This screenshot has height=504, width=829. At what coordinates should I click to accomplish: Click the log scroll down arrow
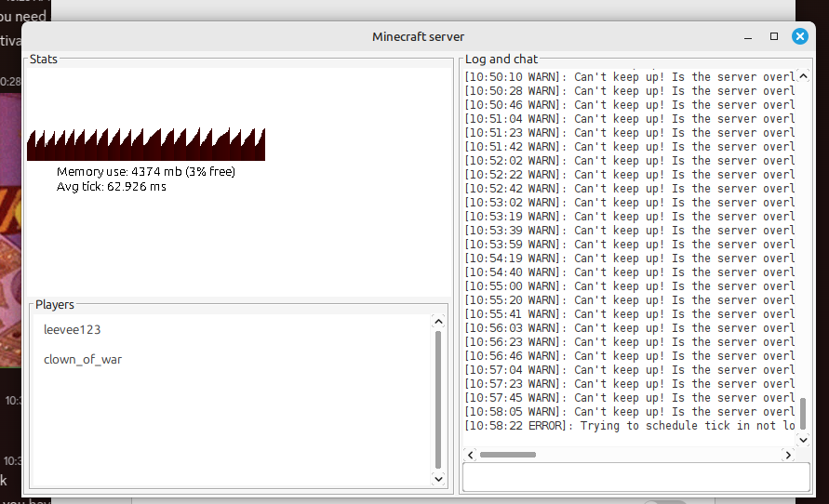803,440
